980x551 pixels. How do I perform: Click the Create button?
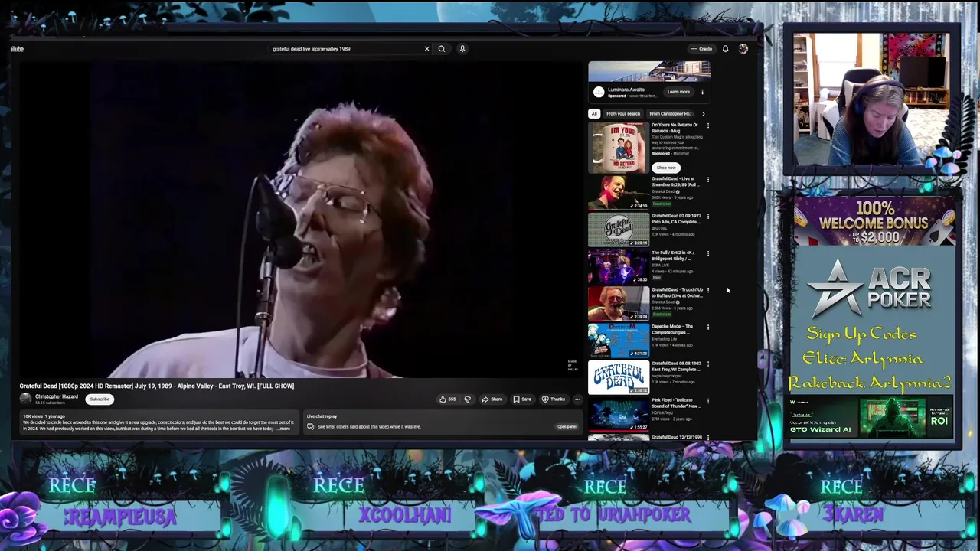pyautogui.click(x=701, y=49)
